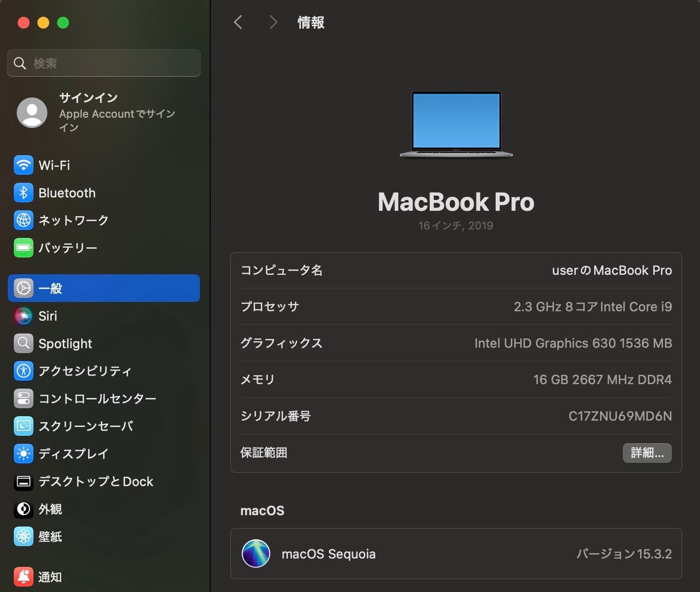
Task: Click the プロセッサ label
Action: pyautogui.click(x=270, y=307)
